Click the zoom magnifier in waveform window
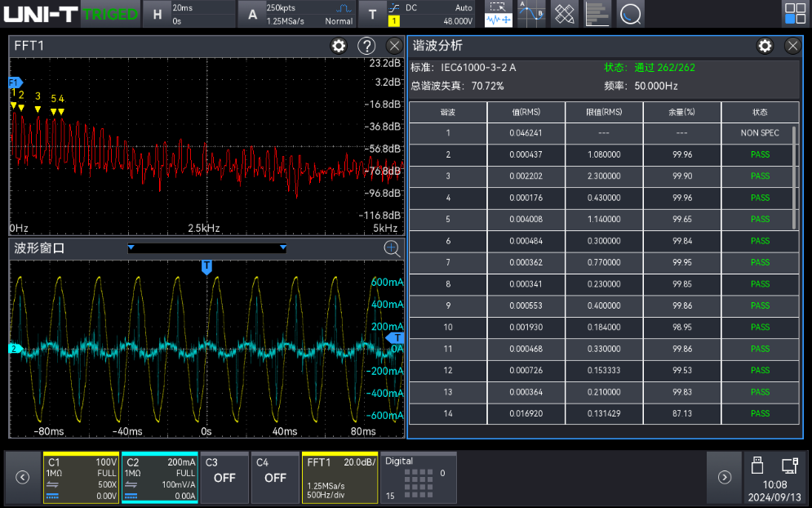 coord(392,248)
